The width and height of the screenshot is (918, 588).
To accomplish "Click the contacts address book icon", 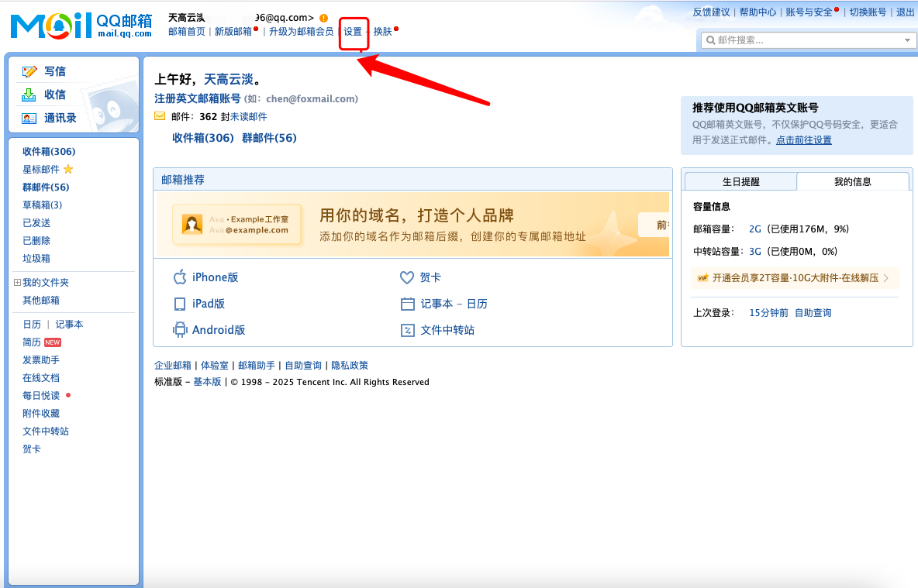I will 29,119.
